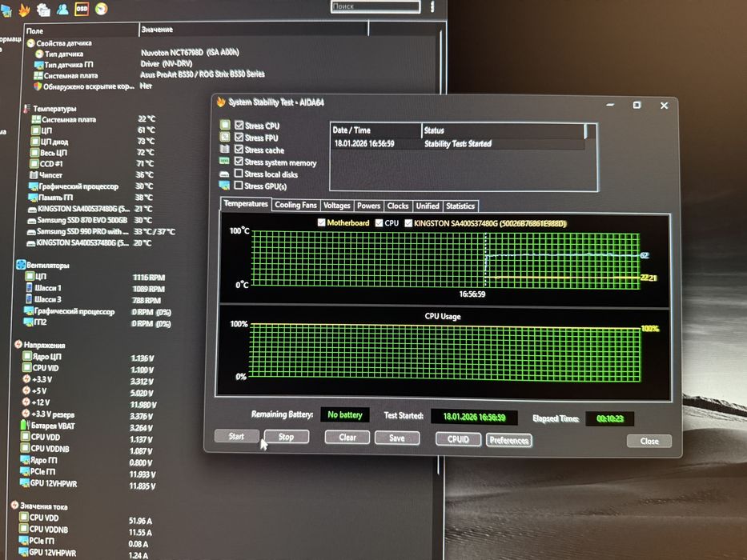Uncheck the Stress FPU checkbox
Screen dimensions: 747x560
tap(239, 137)
